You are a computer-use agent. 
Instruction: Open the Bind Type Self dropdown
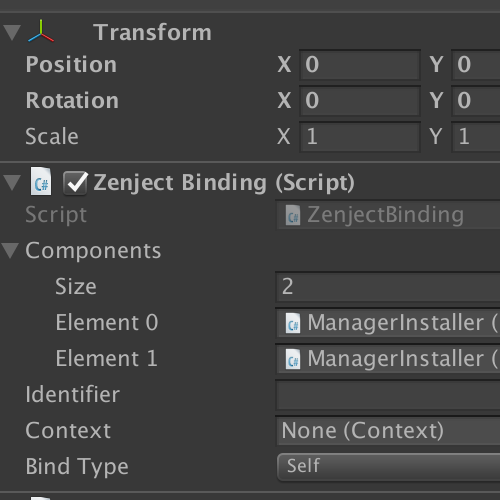[x=389, y=467]
